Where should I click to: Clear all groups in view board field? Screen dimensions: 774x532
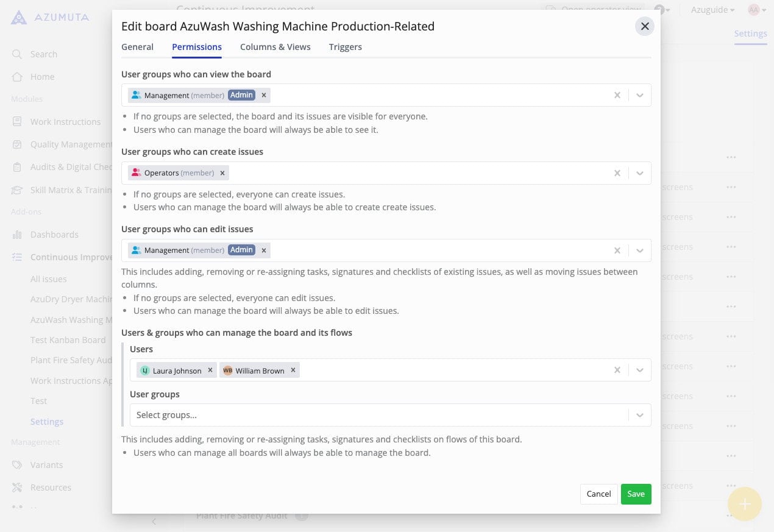click(x=617, y=95)
